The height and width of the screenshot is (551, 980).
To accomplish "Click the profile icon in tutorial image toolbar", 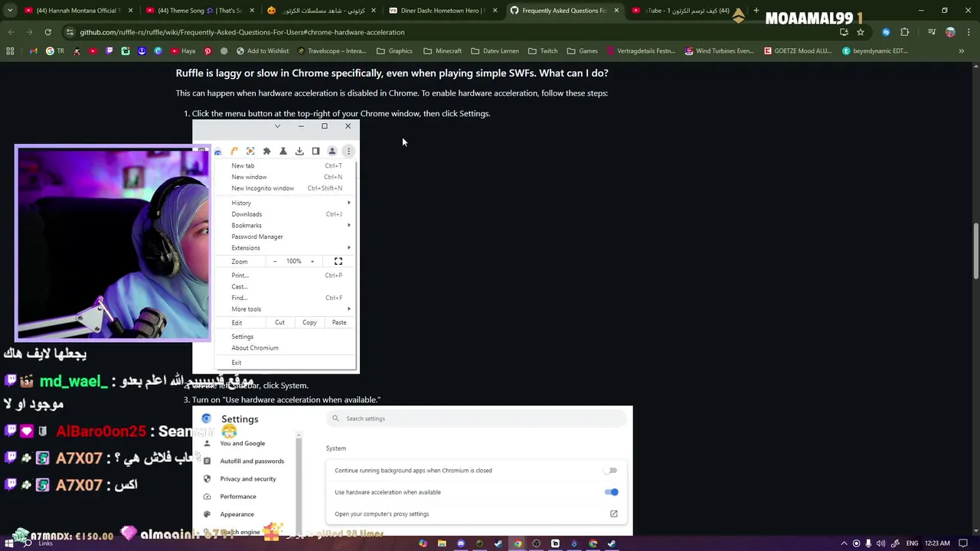I will tap(332, 152).
